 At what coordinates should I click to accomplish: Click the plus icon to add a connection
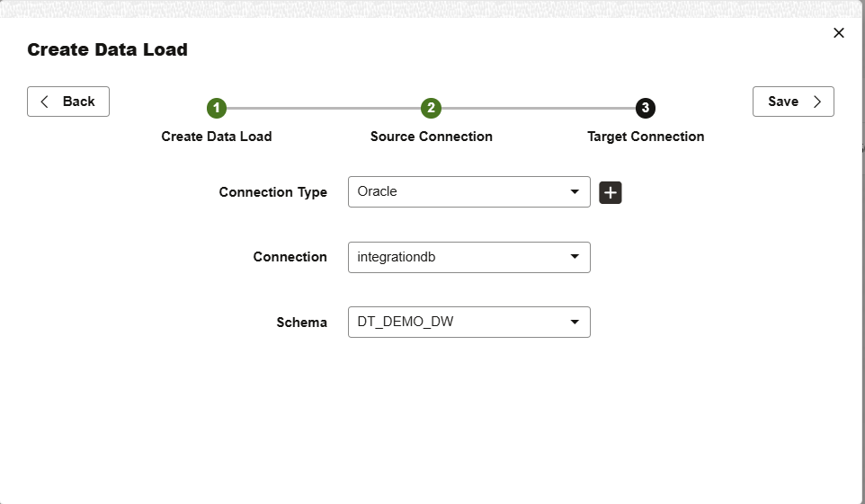coord(611,192)
